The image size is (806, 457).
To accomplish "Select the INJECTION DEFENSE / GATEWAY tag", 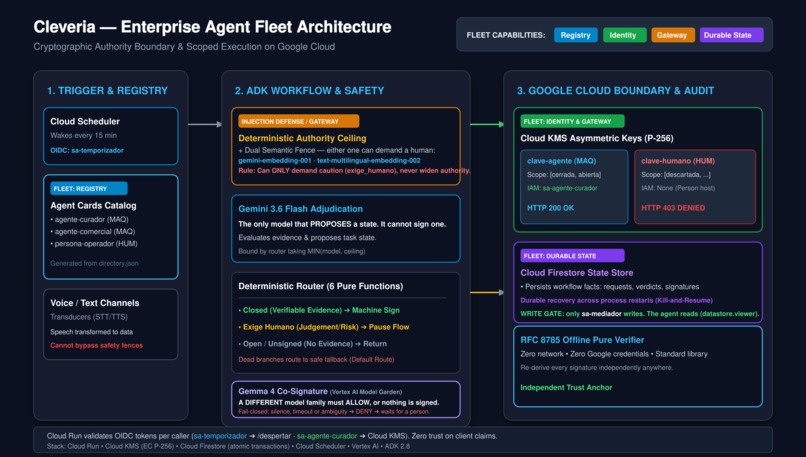I will pos(298,121).
